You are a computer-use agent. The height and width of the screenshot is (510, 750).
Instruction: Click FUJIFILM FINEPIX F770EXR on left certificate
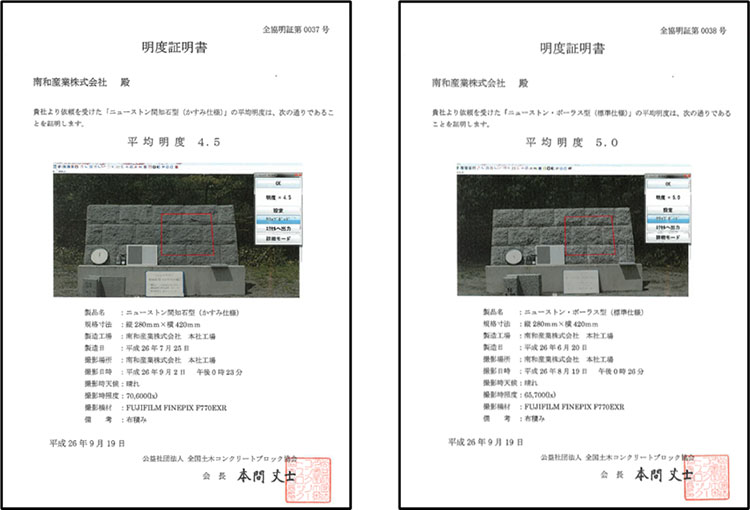pos(176,408)
